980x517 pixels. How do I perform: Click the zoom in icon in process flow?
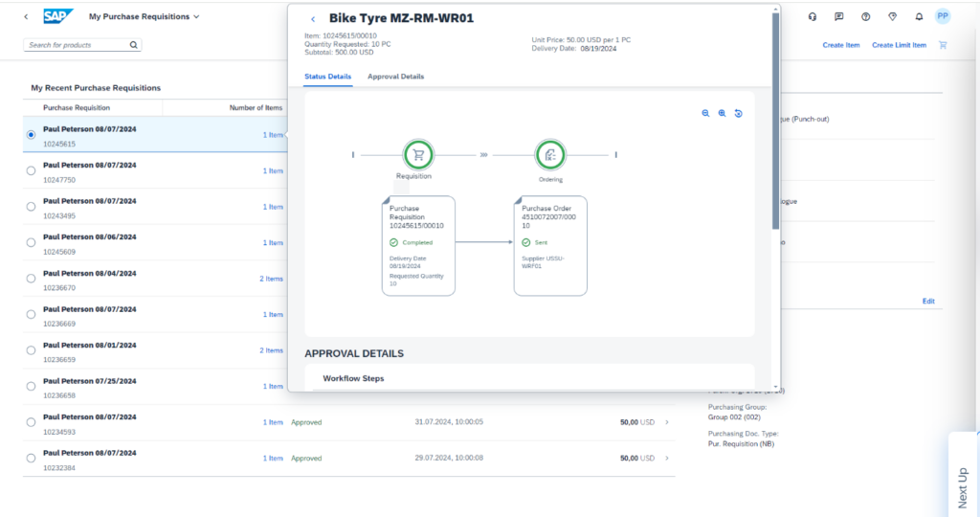pos(722,113)
